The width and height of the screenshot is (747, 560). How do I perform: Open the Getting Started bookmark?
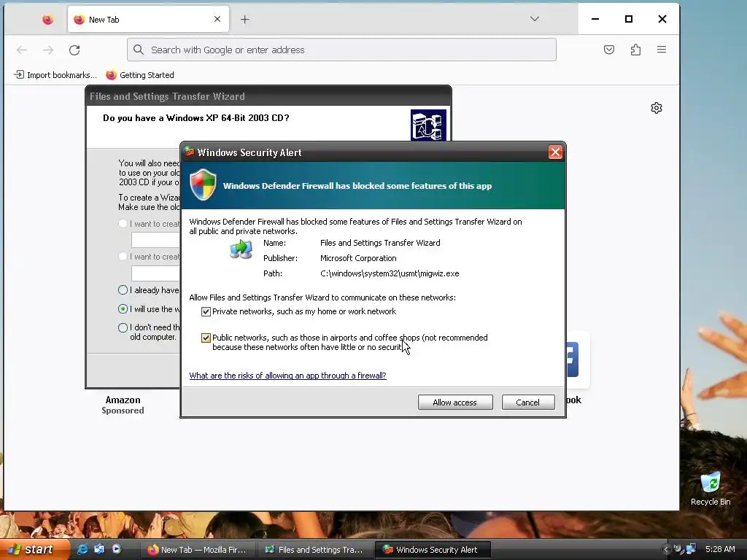click(140, 75)
